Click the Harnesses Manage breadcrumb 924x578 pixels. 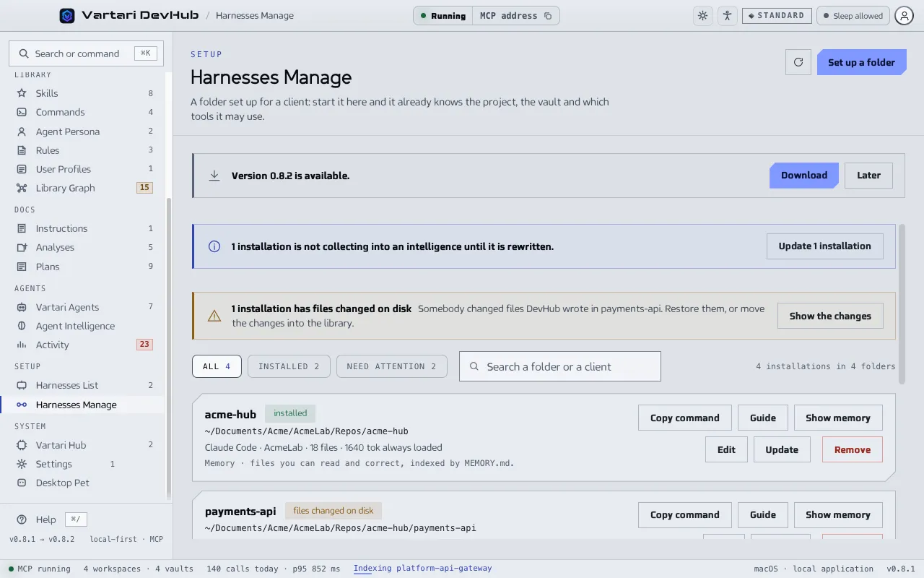(x=255, y=15)
